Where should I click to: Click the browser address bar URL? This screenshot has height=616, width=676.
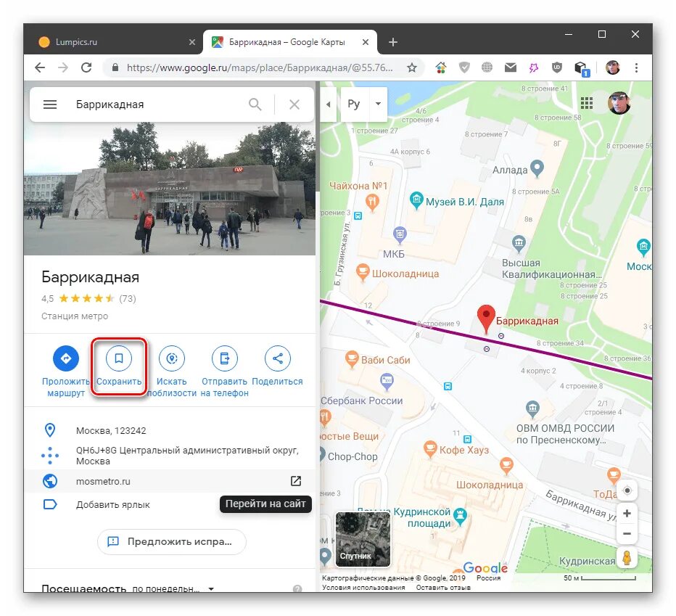tap(260, 67)
